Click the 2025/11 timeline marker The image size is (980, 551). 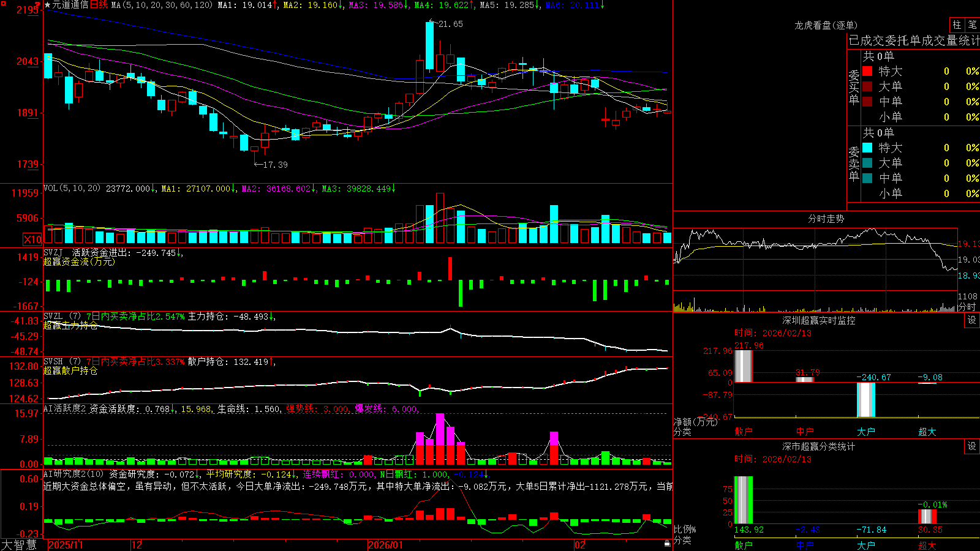[66, 545]
